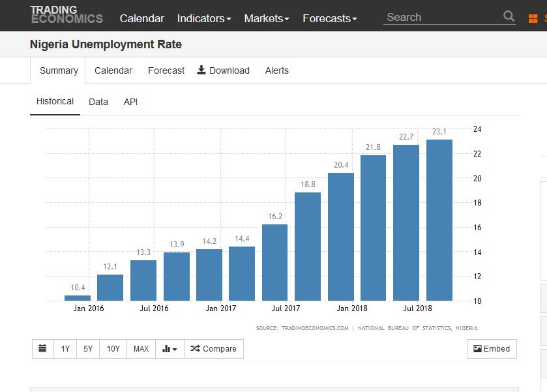Expand the Forecasts menu
Image resolution: width=547 pixels, height=392 pixels.
[330, 18]
